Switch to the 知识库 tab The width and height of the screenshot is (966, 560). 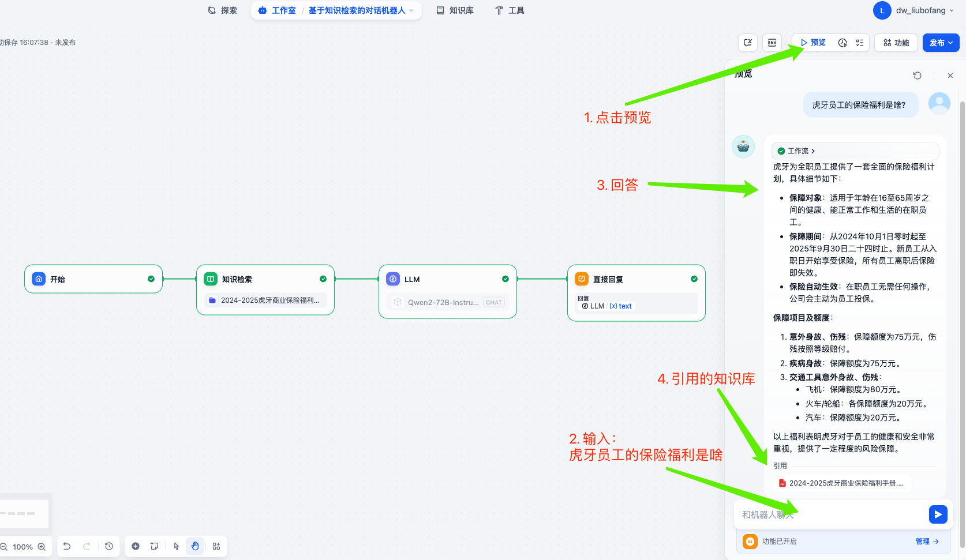(x=455, y=10)
